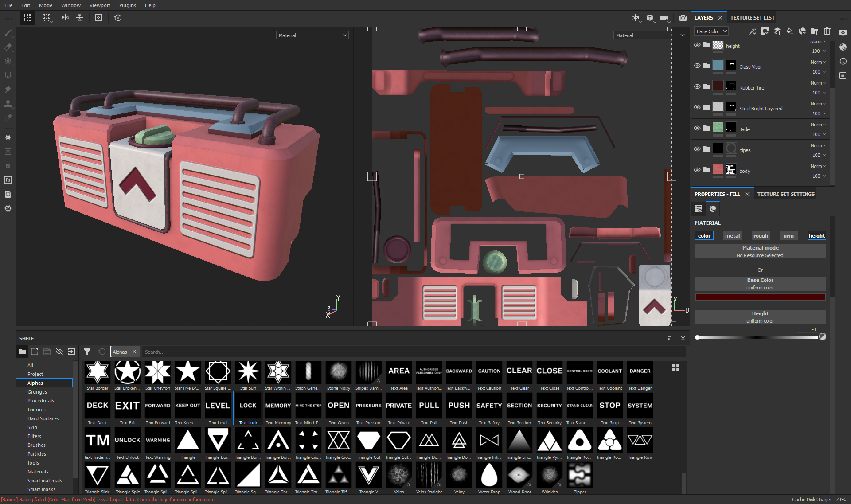Click the Photoshop export icon
This screenshot has height=504, width=851.
click(x=8, y=180)
